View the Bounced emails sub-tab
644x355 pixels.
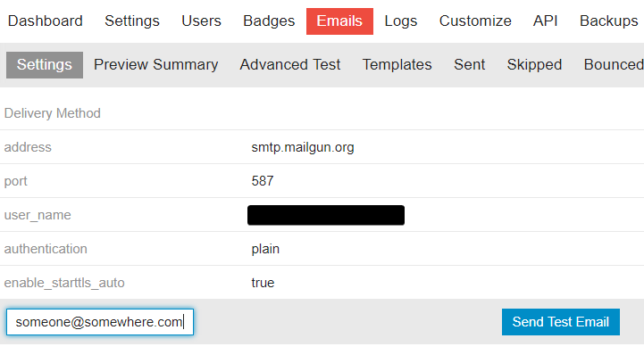click(614, 65)
